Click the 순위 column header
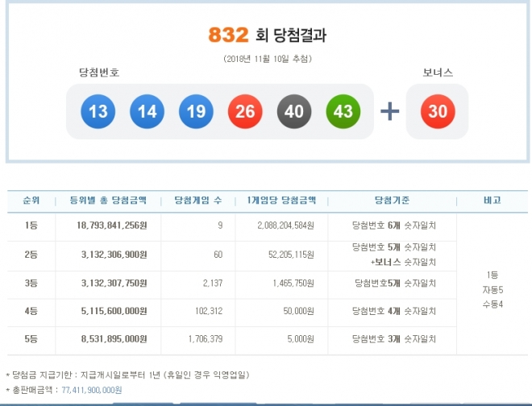532x406 pixels. 31,201
